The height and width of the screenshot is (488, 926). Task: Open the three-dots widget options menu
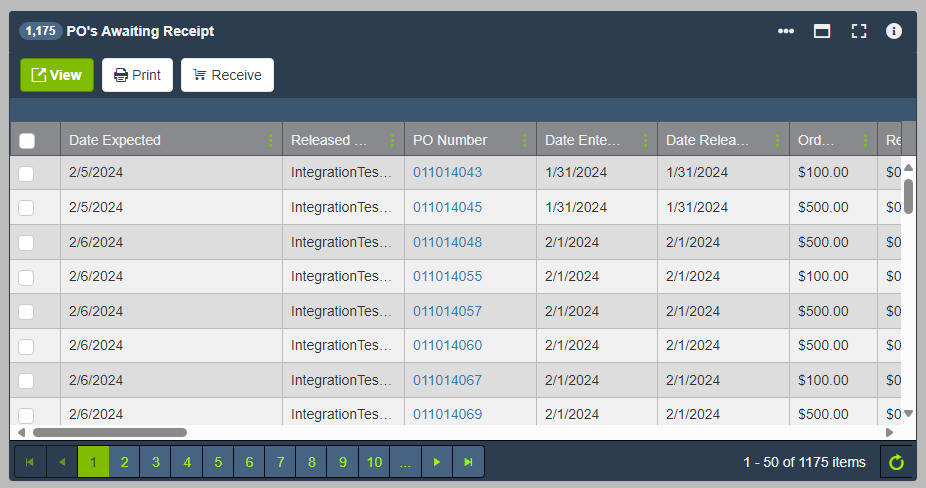coord(786,31)
